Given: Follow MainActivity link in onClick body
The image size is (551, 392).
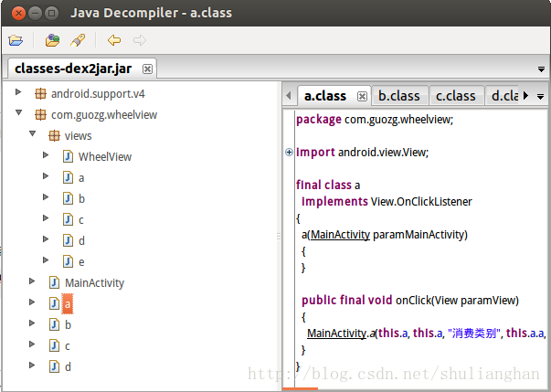Looking at the screenshot, I should point(336,333).
